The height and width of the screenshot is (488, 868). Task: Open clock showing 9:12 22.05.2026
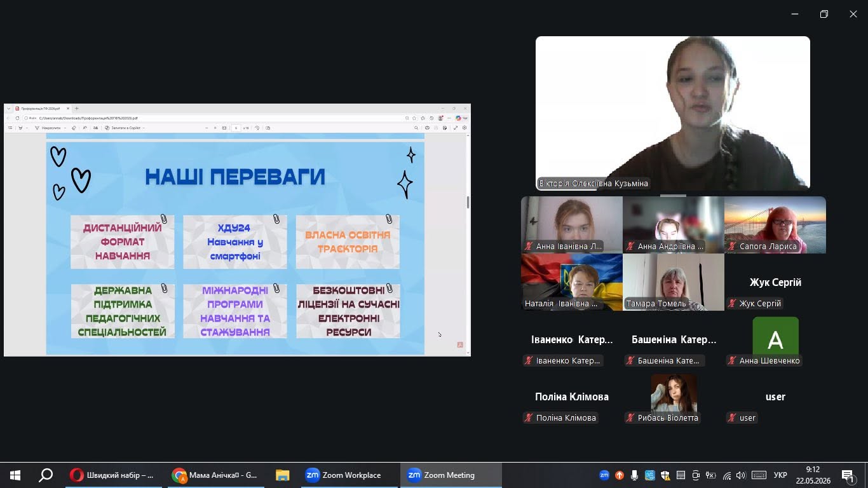[x=813, y=475]
